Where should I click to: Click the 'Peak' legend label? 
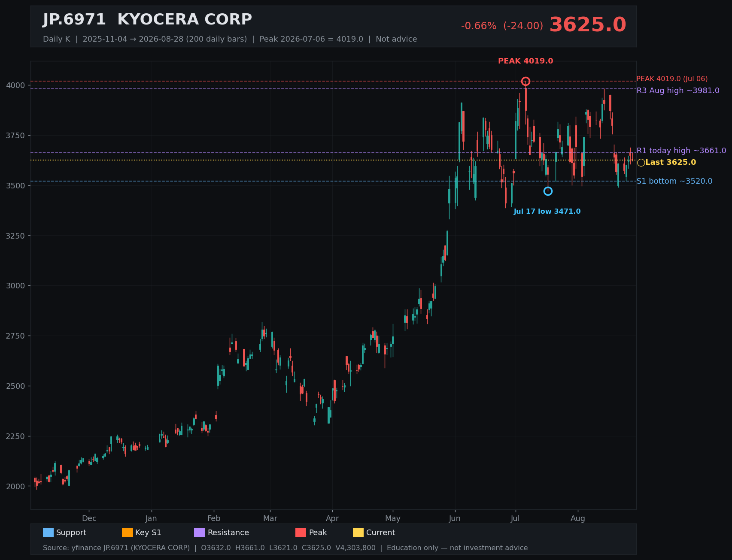click(318, 533)
